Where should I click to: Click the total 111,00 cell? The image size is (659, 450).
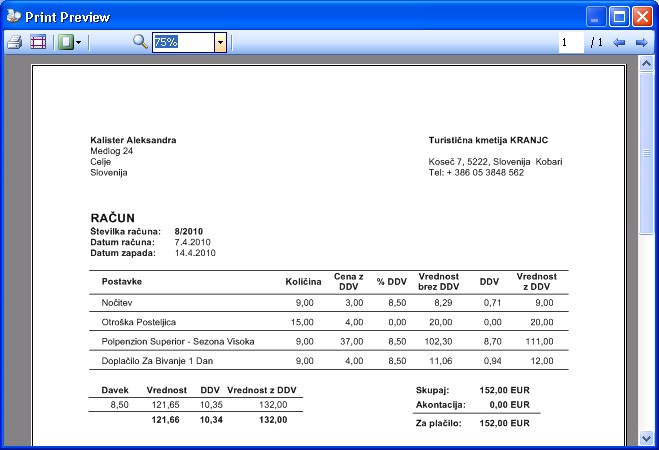click(x=539, y=342)
